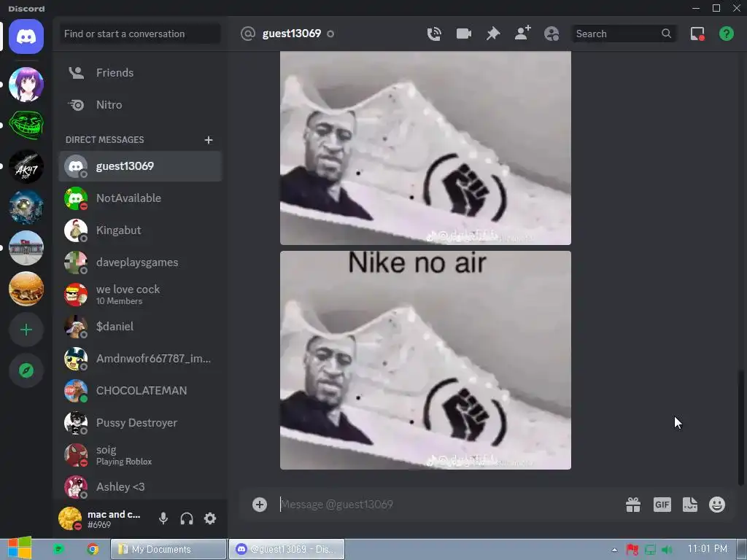Open CHOCOLATEMAN conversation
This screenshot has width=747, height=560.
coord(140,391)
